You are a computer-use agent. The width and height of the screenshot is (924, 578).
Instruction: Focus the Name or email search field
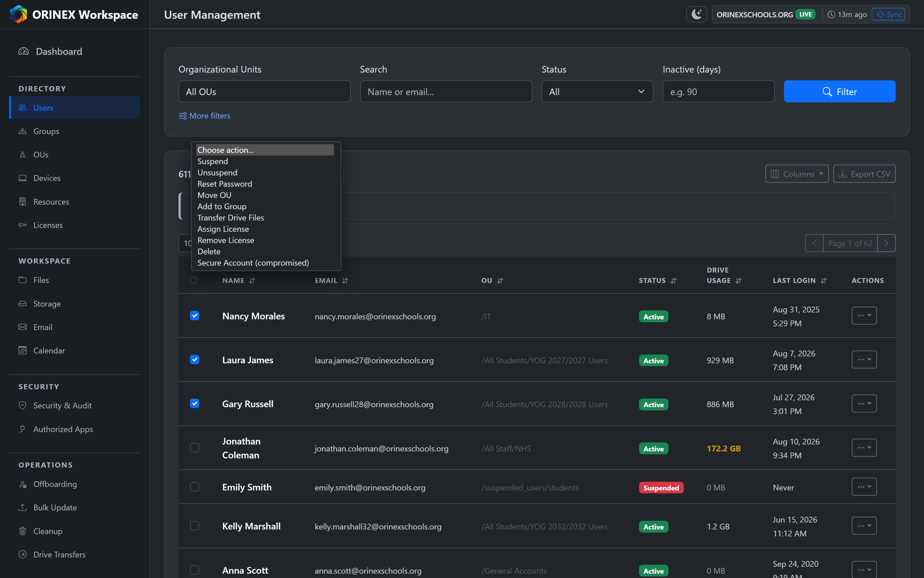coord(446,92)
